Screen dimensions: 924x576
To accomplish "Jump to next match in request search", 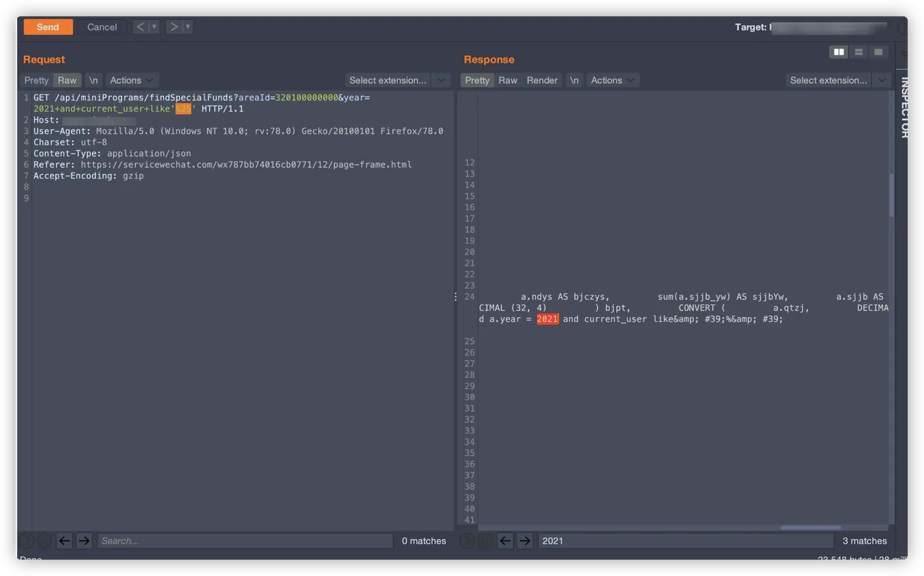I will point(84,541).
